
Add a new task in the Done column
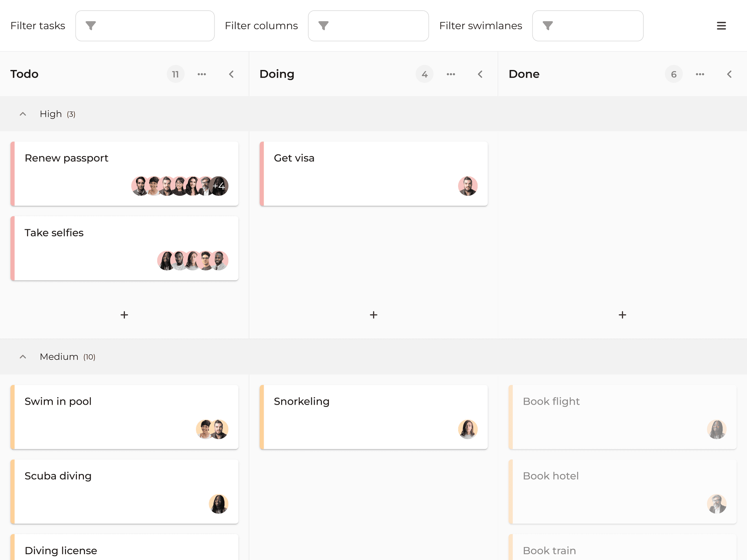pyautogui.click(x=622, y=314)
